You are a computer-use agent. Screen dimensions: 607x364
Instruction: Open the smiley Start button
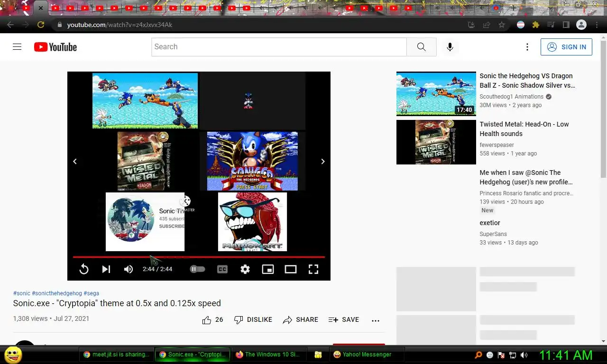(x=13, y=355)
